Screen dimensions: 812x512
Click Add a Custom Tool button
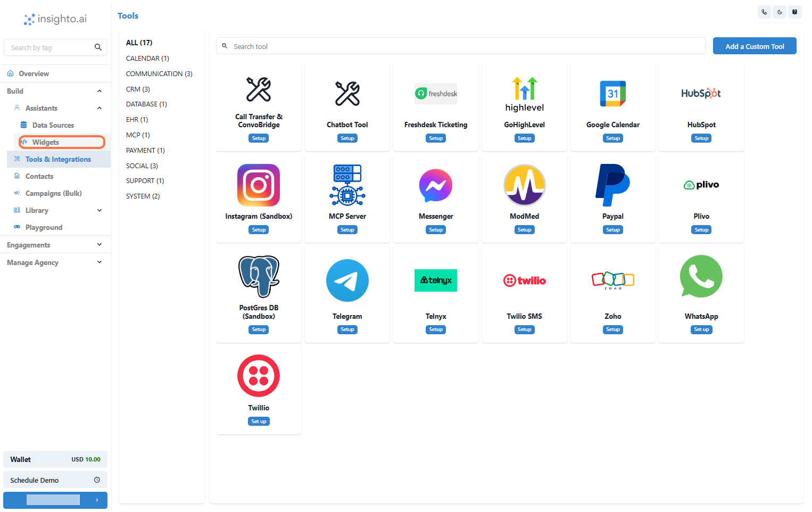click(x=755, y=46)
